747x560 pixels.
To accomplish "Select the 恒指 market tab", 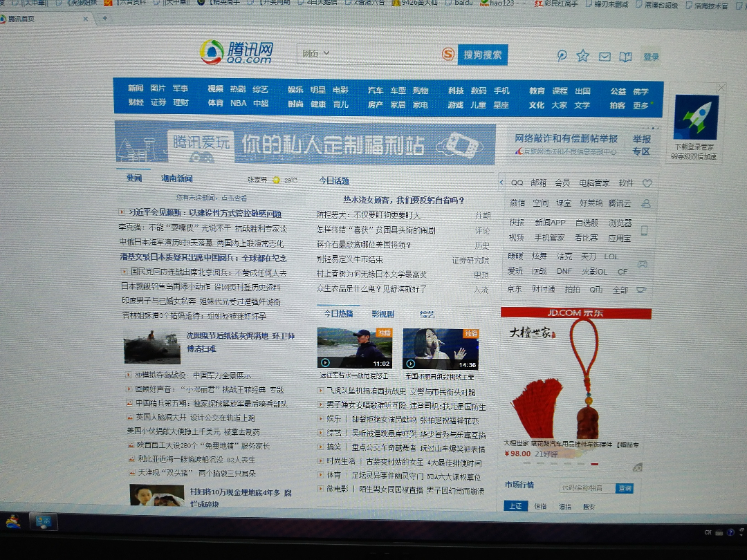I will [541, 507].
